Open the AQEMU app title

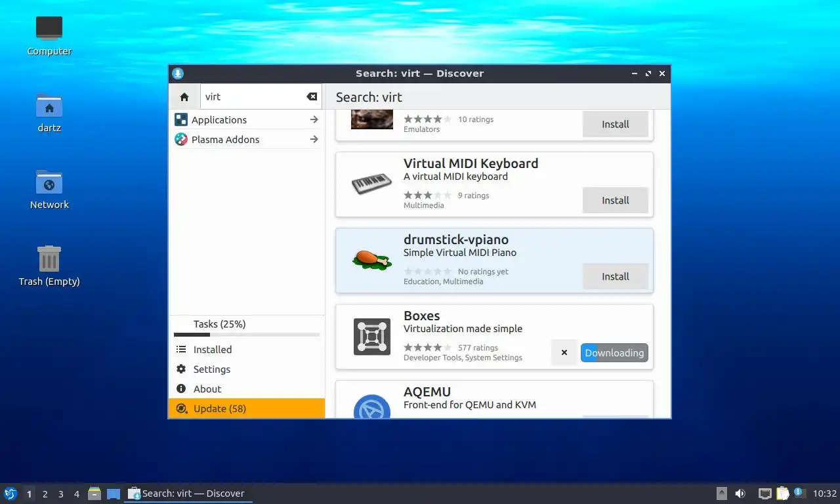(x=427, y=392)
